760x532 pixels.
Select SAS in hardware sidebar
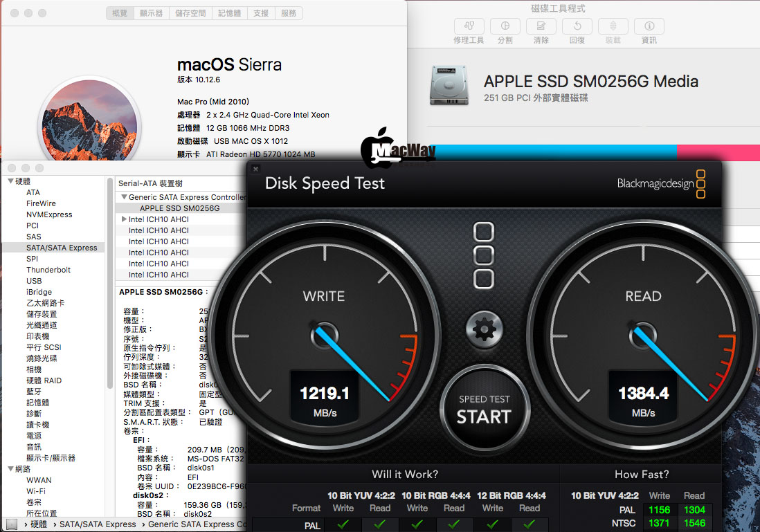tap(34, 237)
